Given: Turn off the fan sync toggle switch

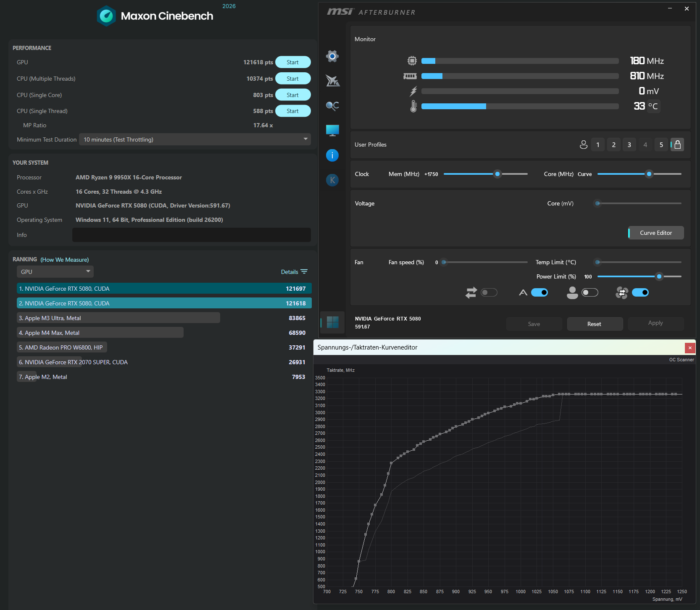Looking at the screenshot, I should [640, 292].
